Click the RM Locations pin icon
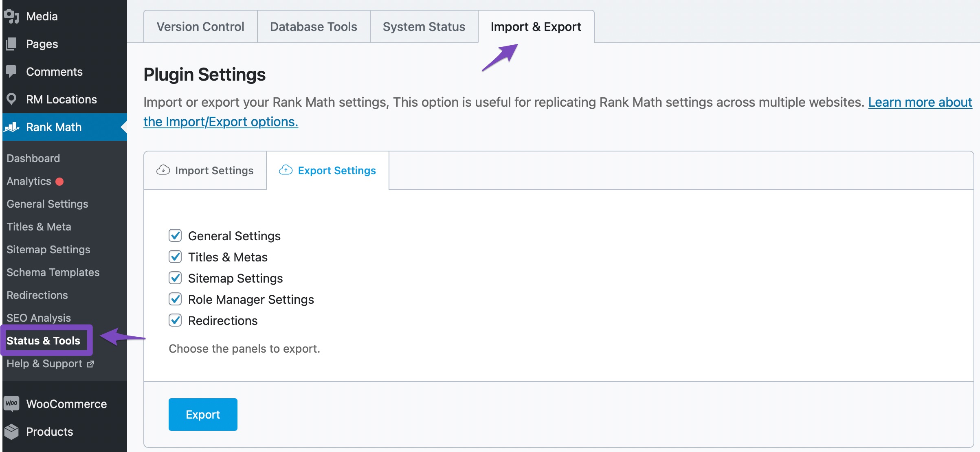 (x=11, y=99)
